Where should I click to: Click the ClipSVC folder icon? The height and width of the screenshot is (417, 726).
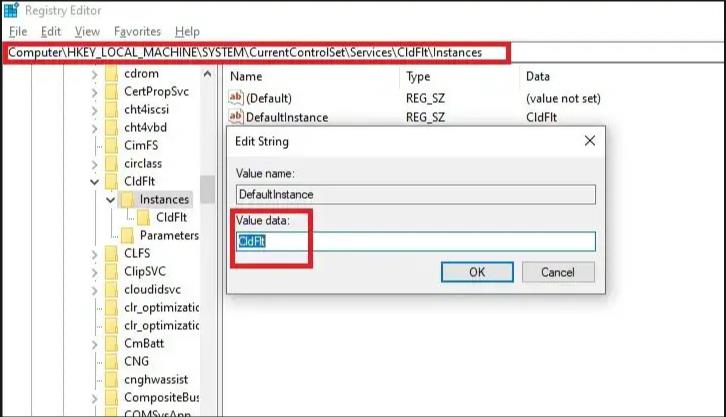[111, 271]
